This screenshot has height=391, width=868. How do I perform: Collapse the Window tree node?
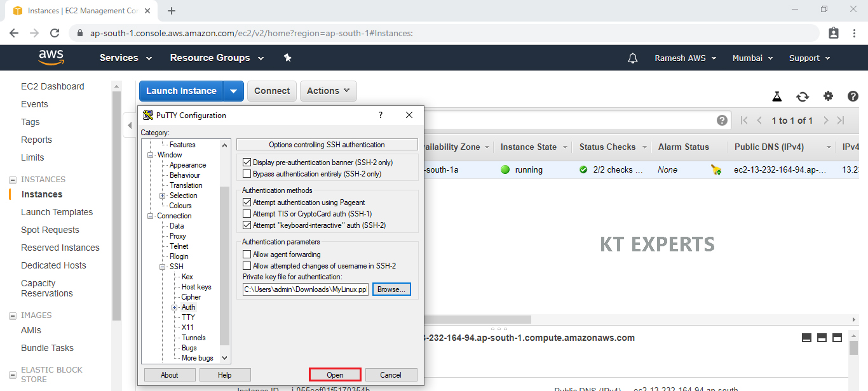click(151, 155)
